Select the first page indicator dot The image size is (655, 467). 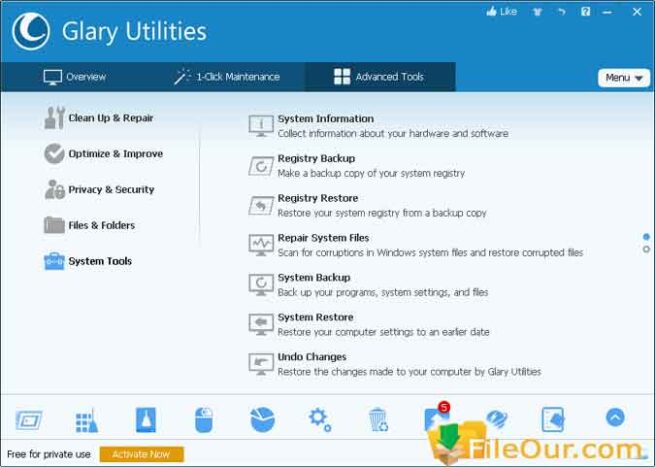coord(646,237)
